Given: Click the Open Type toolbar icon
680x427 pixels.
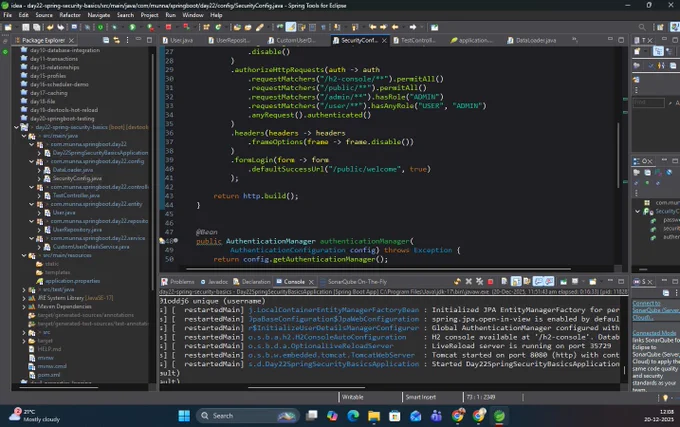Looking at the screenshot, I should coord(237,27).
